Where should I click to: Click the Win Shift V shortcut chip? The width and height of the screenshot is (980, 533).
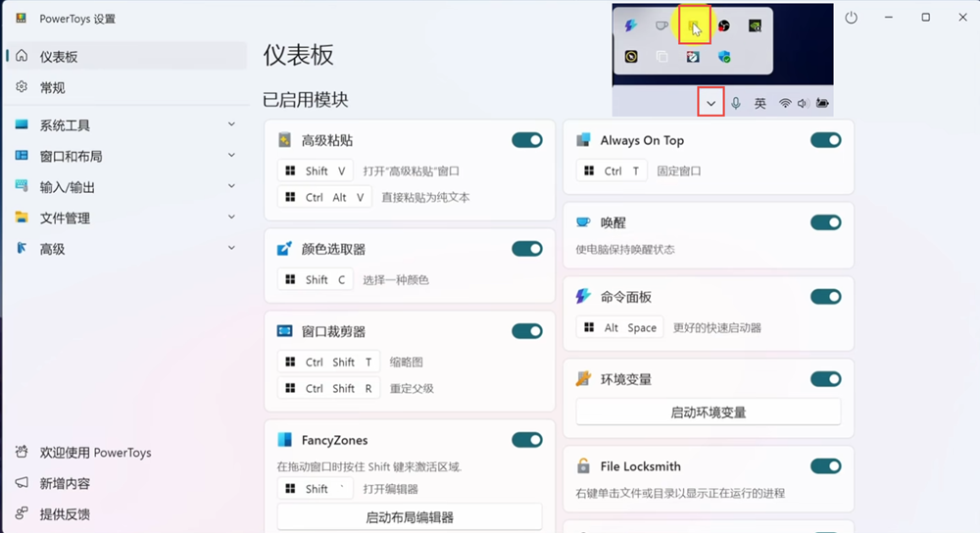click(315, 170)
